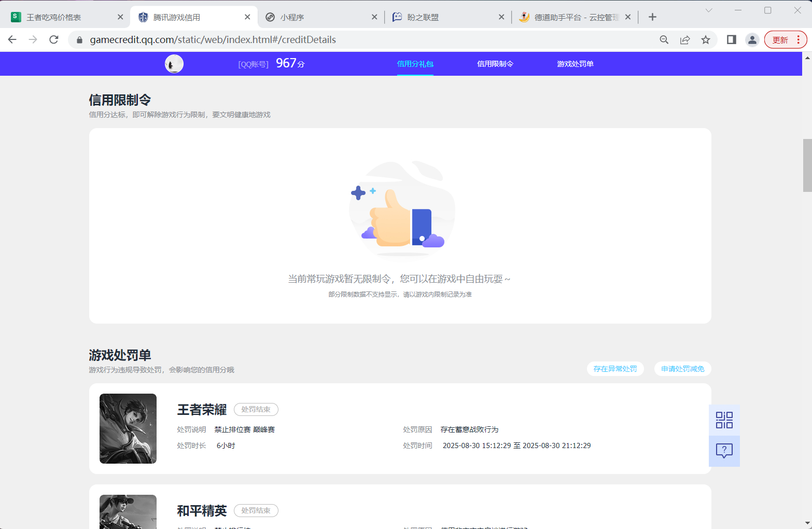The image size is (812, 529).
Task: Click the site lock icon in address bar
Action: tap(79, 40)
